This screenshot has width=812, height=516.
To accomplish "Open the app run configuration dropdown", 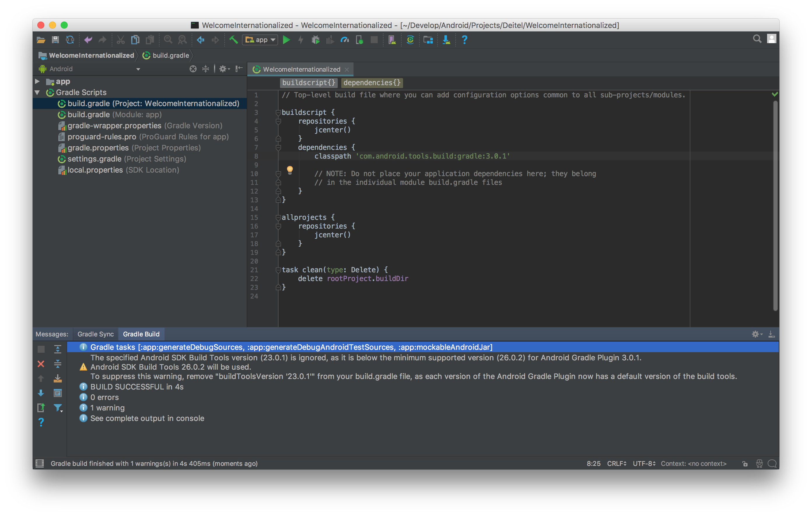I will [260, 40].
